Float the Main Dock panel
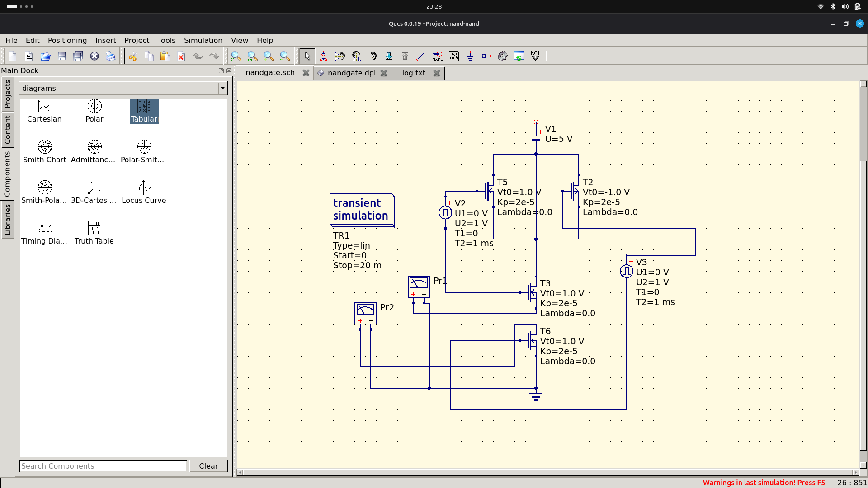Screen dimensions: 868x488 click(x=221, y=70)
